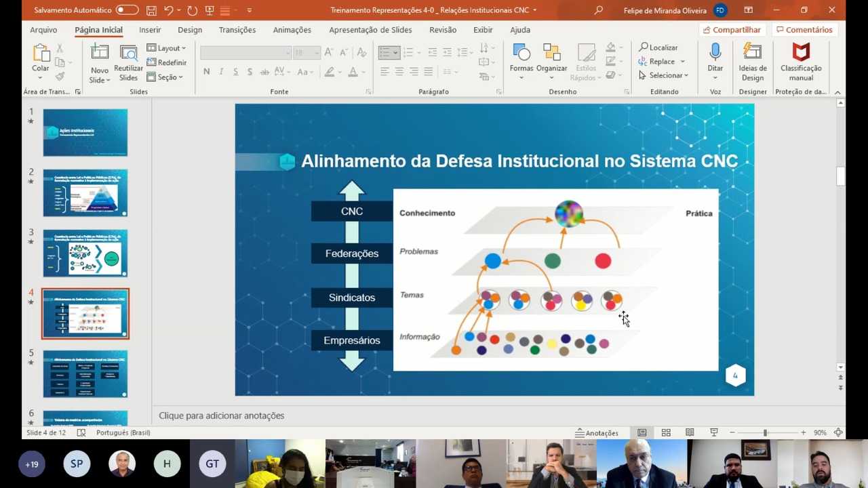Viewport: 868px width, 488px height.
Task: Toggle underline (S) formatting
Action: point(235,72)
